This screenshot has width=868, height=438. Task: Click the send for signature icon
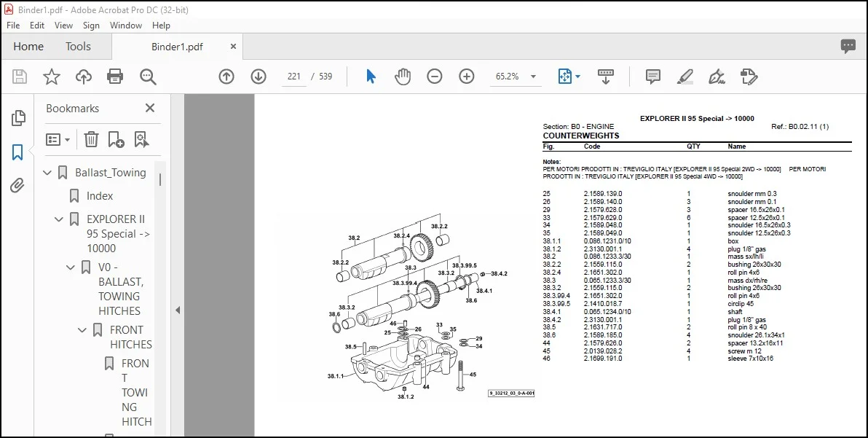pyautogui.click(x=749, y=77)
